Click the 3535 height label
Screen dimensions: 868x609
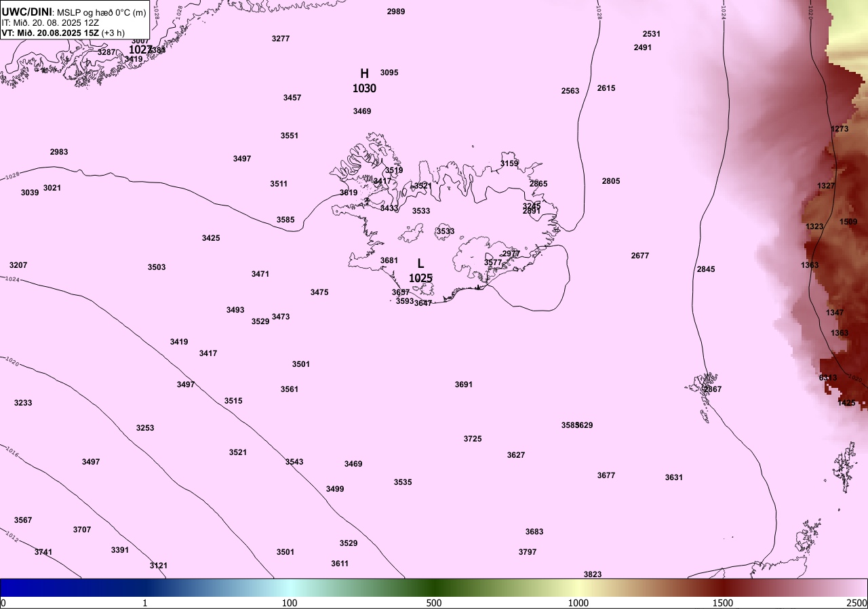coord(403,482)
